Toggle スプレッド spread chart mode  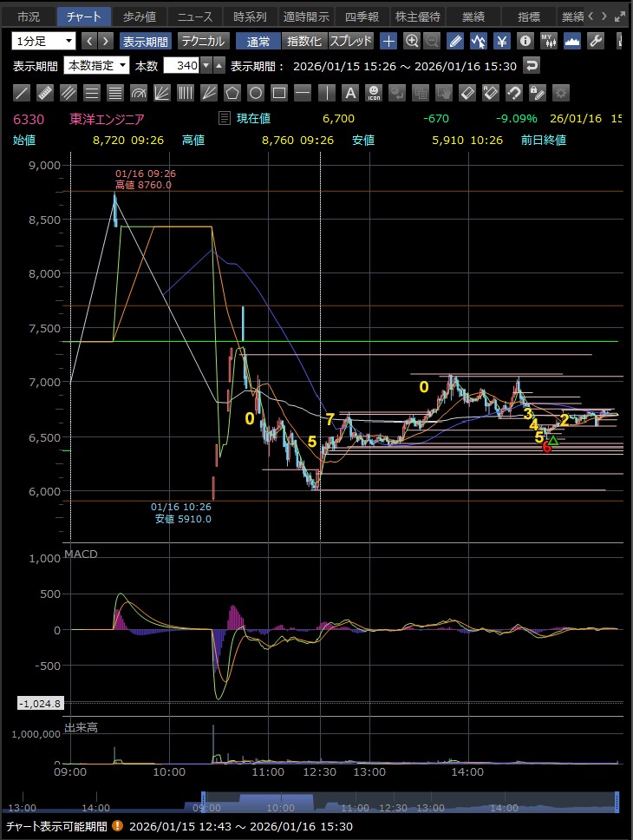(x=351, y=41)
